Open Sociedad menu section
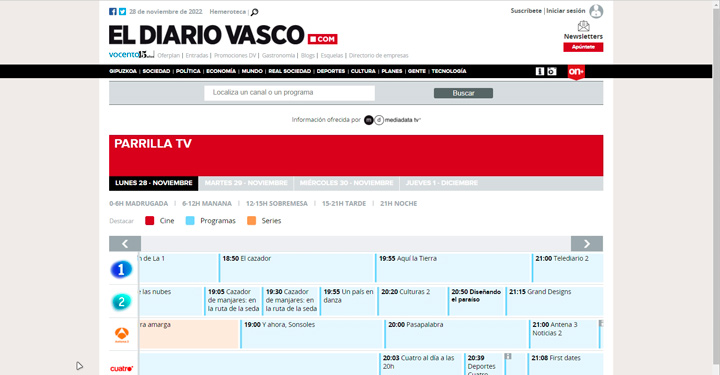Screen dimensions: 720x375 pyautogui.click(x=156, y=71)
